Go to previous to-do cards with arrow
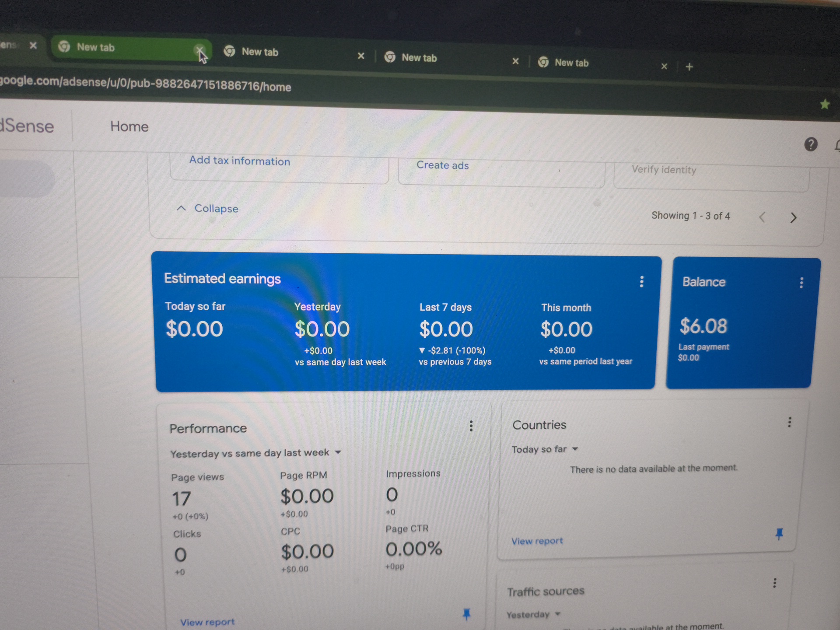Viewport: 840px width, 630px height. 762,217
